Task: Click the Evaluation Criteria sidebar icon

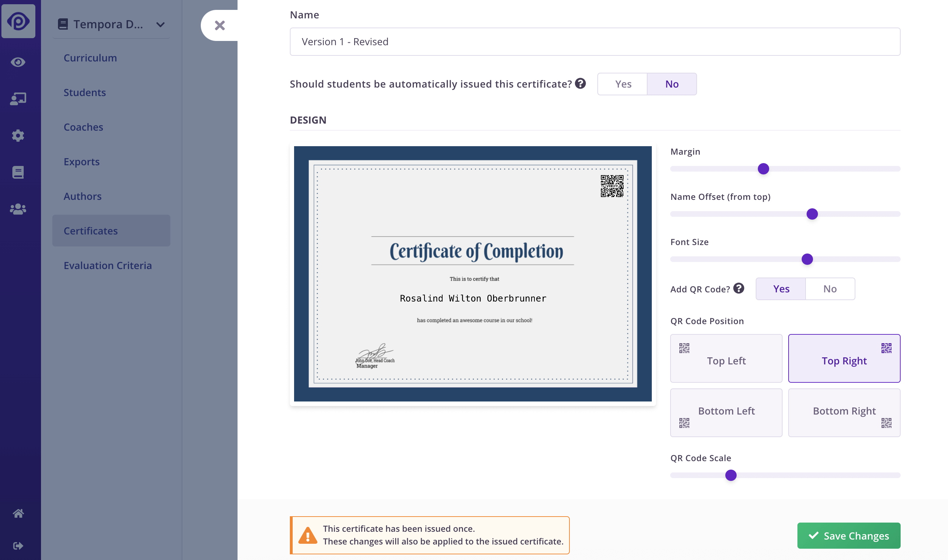Action: 107,265
